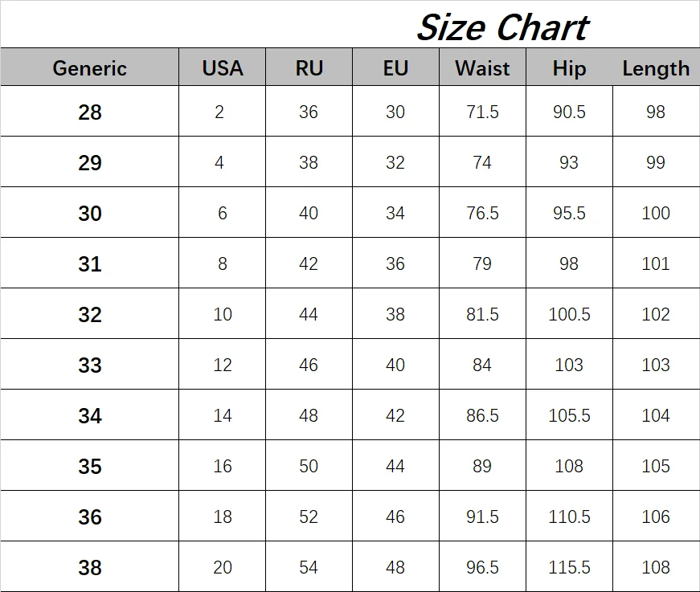Viewport: 700px width, 592px height.
Task: Click the USA column header
Action: 222,68
